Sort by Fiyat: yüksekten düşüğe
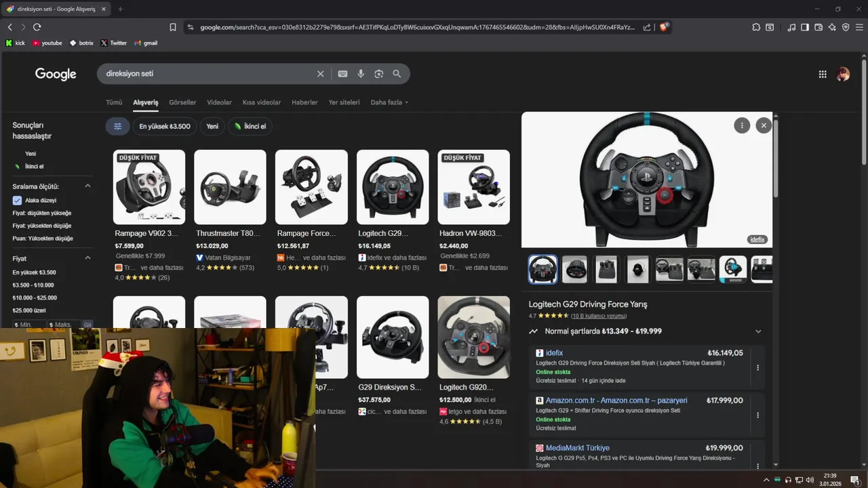Screen dimensions: 868x488 (x=42, y=226)
